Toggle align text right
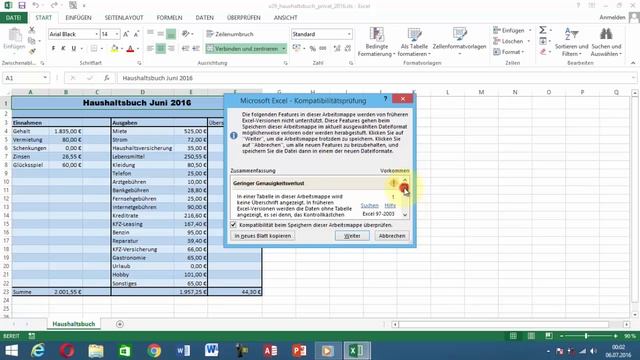Screen dimensions: 640x360 point(171,49)
